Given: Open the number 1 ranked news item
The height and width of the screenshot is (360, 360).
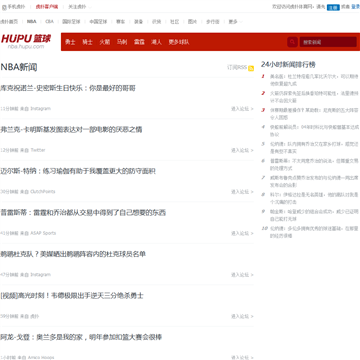Looking at the screenshot, I should click(x=314, y=80).
